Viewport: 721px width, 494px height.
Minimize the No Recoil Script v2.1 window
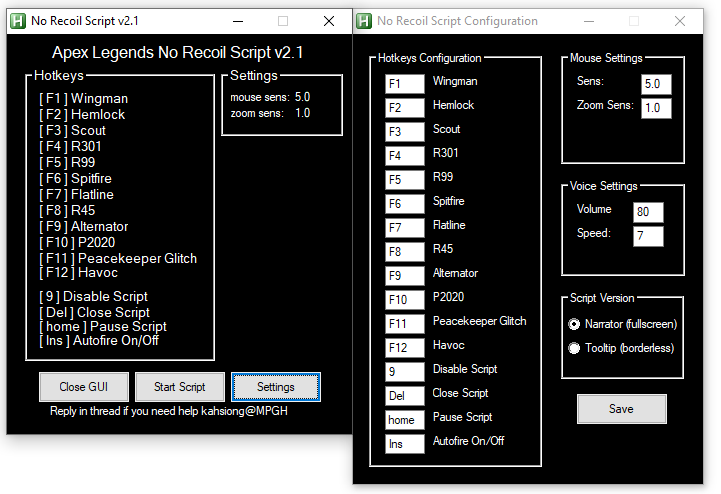[238, 21]
